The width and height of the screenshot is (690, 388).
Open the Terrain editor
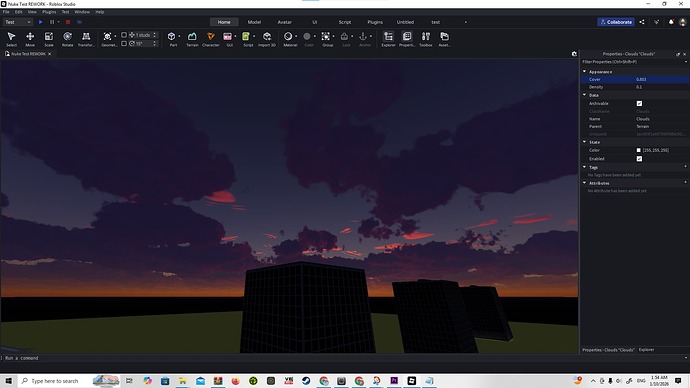coord(192,39)
